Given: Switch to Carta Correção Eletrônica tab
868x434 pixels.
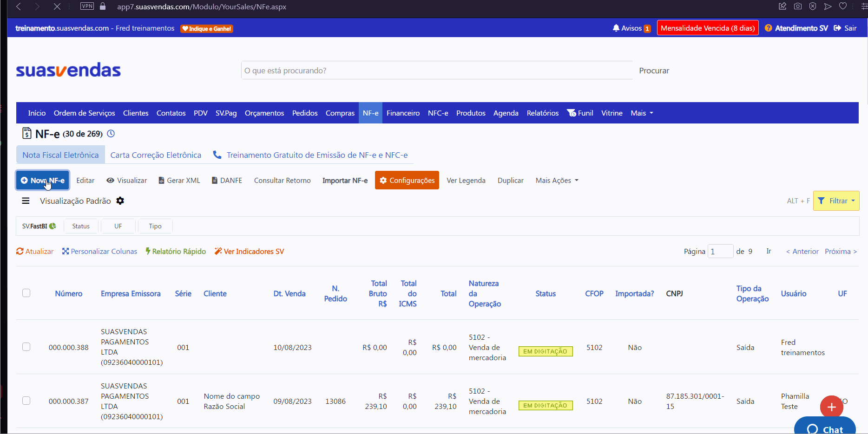Looking at the screenshot, I should pos(156,155).
